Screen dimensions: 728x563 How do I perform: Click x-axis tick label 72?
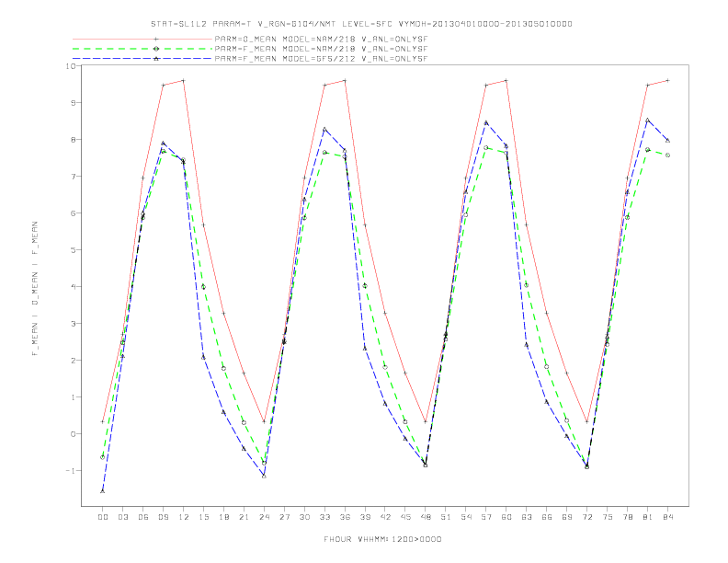click(x=587, y=517)
